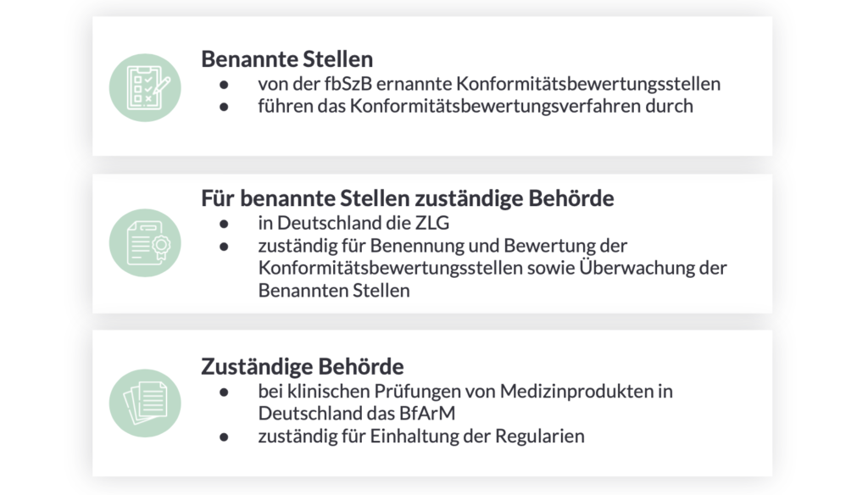Viewport: 868px width, 495px height.
Task: Select the Benannte Stellen heading
Action: pos(287,58)
